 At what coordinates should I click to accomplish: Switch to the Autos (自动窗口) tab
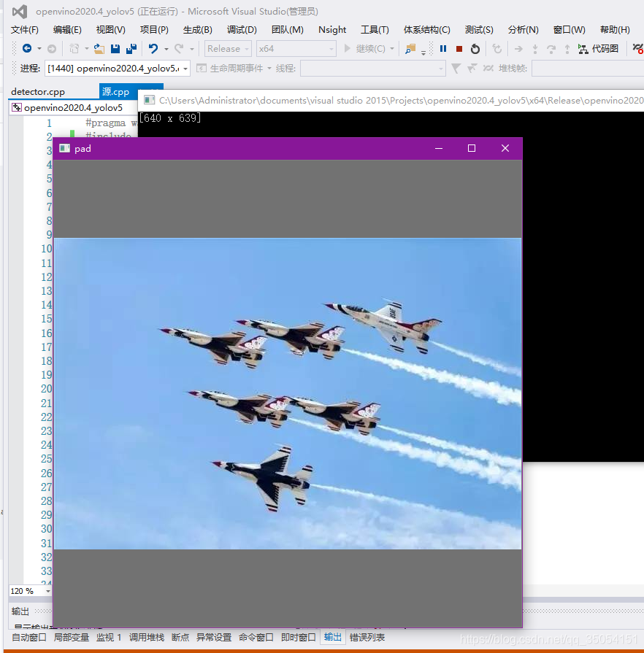(28, 637)
